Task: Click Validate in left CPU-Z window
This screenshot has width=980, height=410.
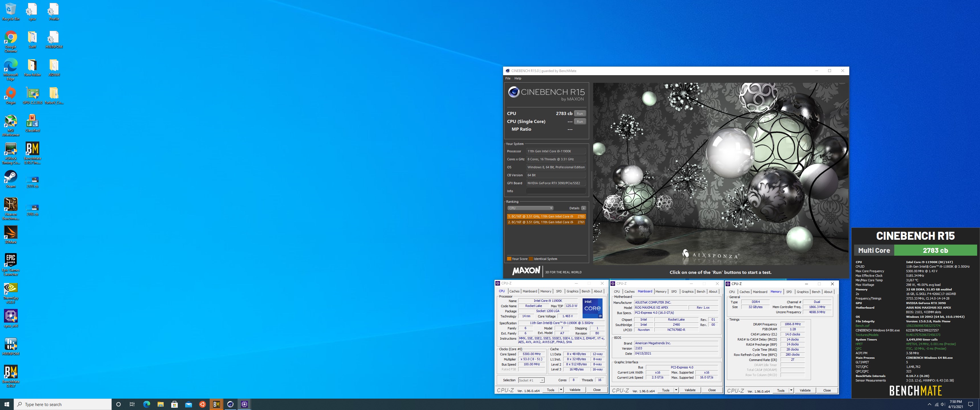Action: pos(575,390)
